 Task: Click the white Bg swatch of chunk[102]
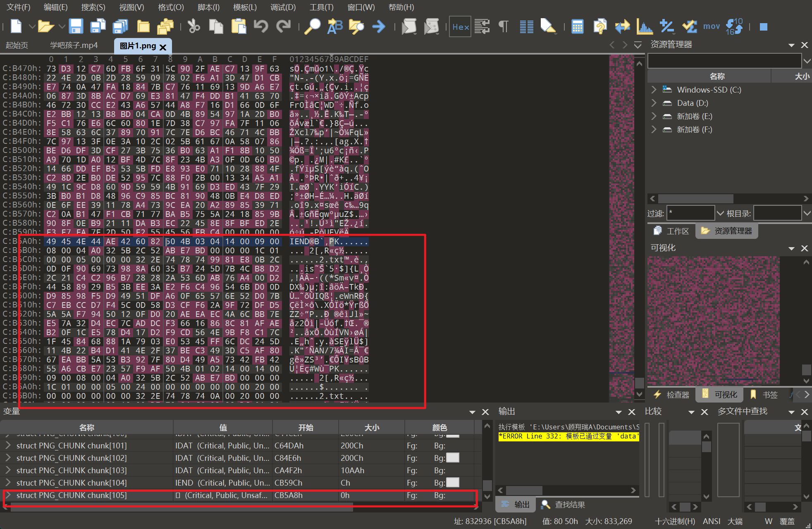[x=453, y=458]
